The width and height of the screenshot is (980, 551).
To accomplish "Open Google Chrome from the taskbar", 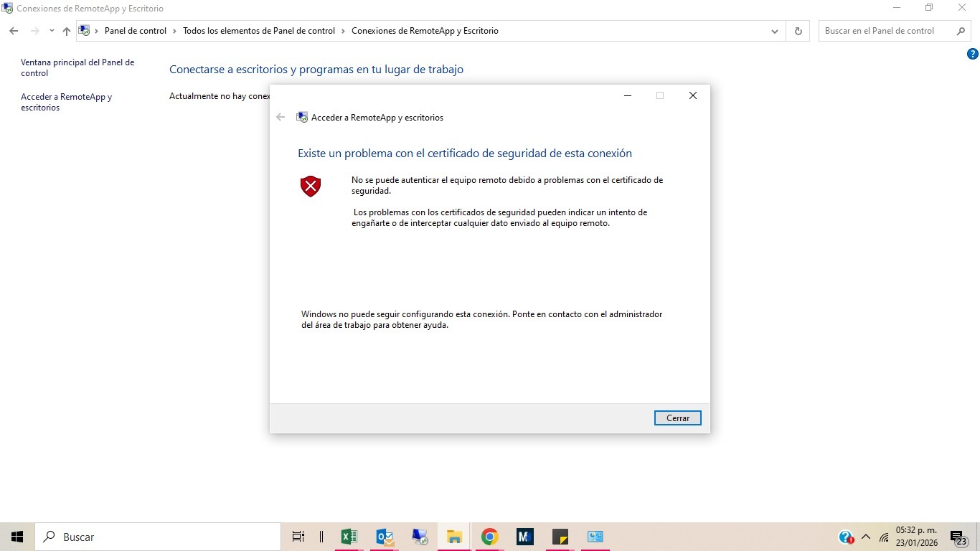I will pyautogui.click(x=490, y=537).
